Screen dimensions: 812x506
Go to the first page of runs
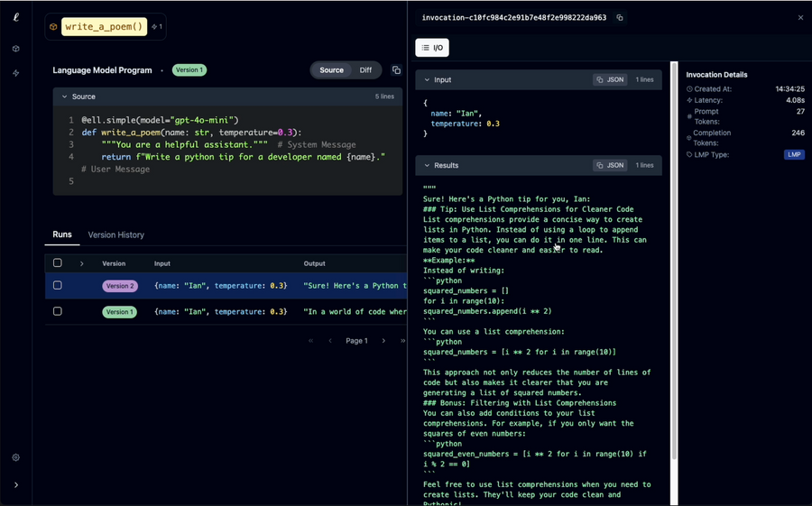click(x=310, y=341)
